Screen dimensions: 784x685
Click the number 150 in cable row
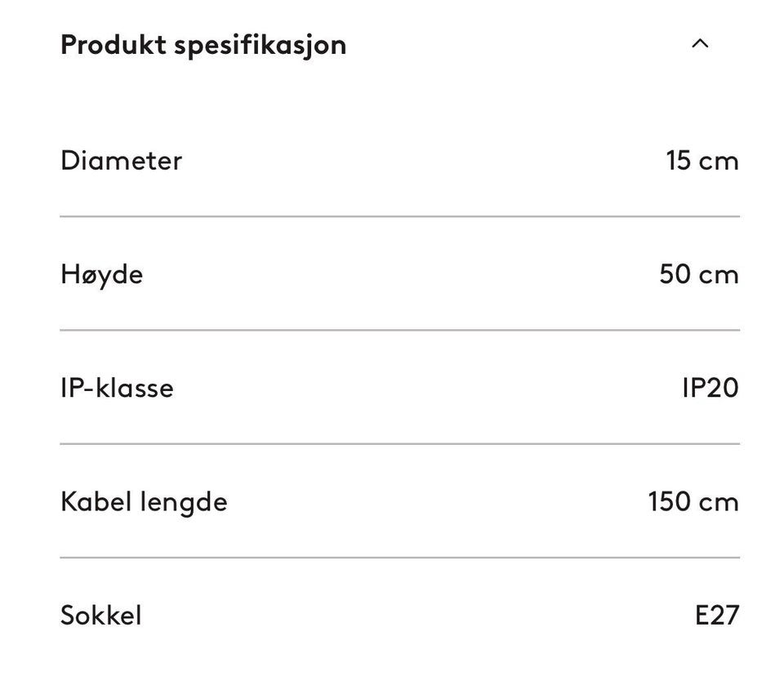(669, 501)
